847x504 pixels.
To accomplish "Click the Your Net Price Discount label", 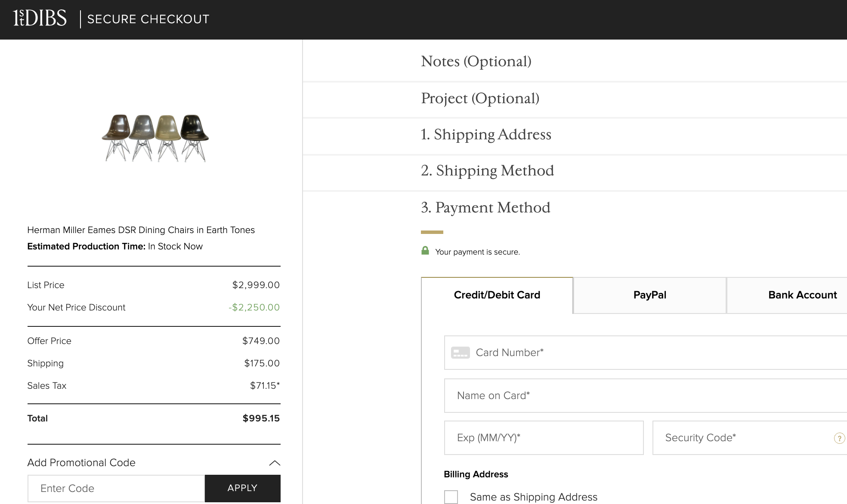I will pyautogui.click(x=76, y=307).
